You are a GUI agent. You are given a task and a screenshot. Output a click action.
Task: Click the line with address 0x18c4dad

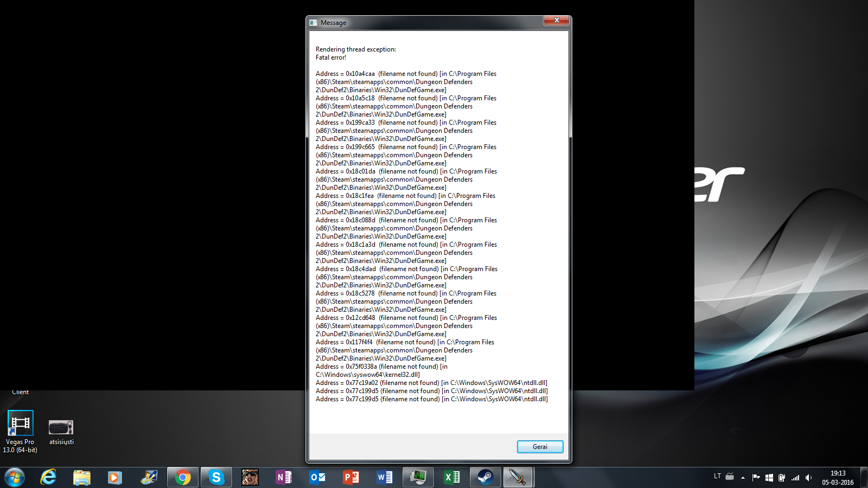(406, 269)
